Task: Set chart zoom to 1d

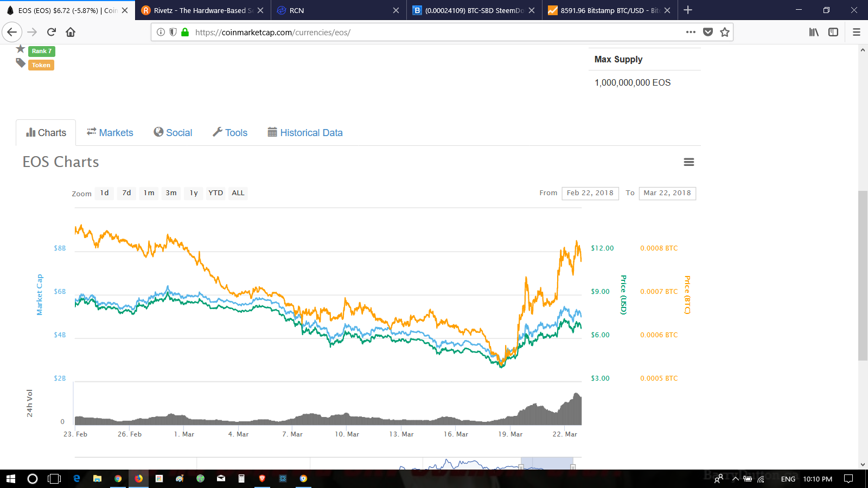Action: (x=105, y=193)
